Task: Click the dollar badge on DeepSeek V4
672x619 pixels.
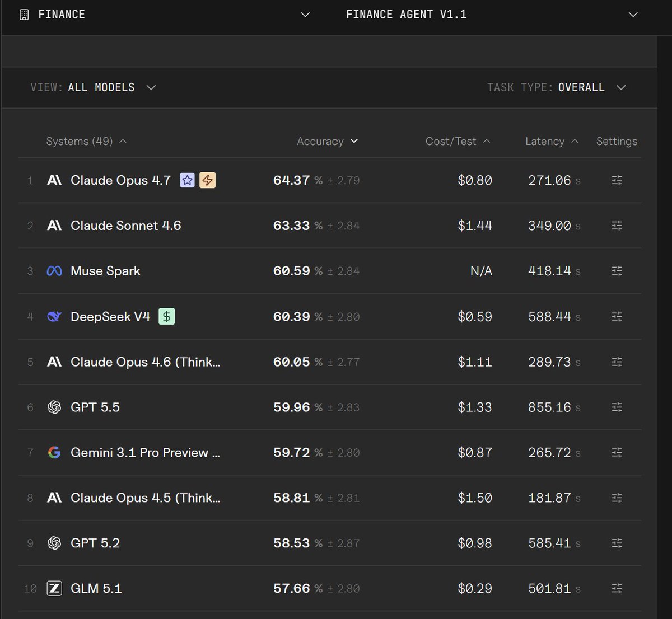Action: pos(166,317)
